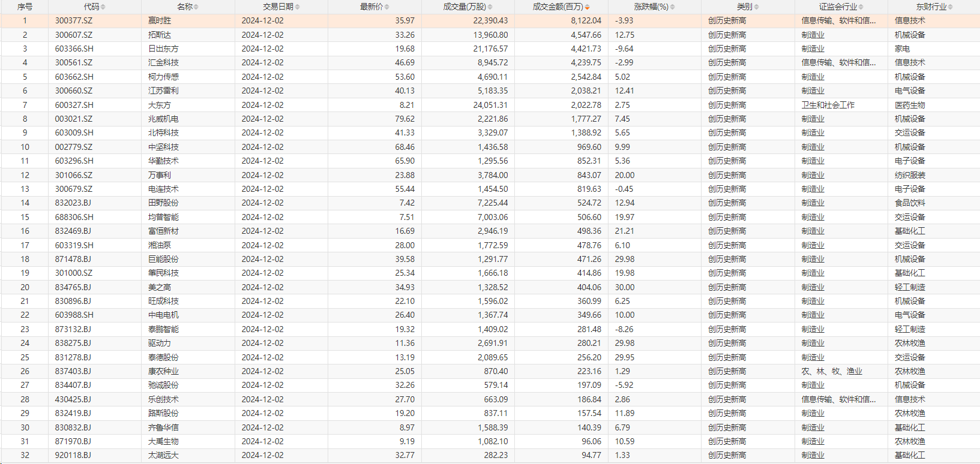Viewport: 980px width, 464px height.
Task: Select the 拓斯达 name cell
Action: point(160,35)
